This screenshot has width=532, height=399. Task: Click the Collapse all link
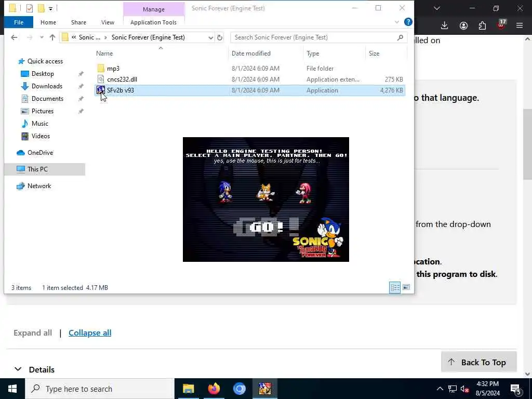[90, 333]
